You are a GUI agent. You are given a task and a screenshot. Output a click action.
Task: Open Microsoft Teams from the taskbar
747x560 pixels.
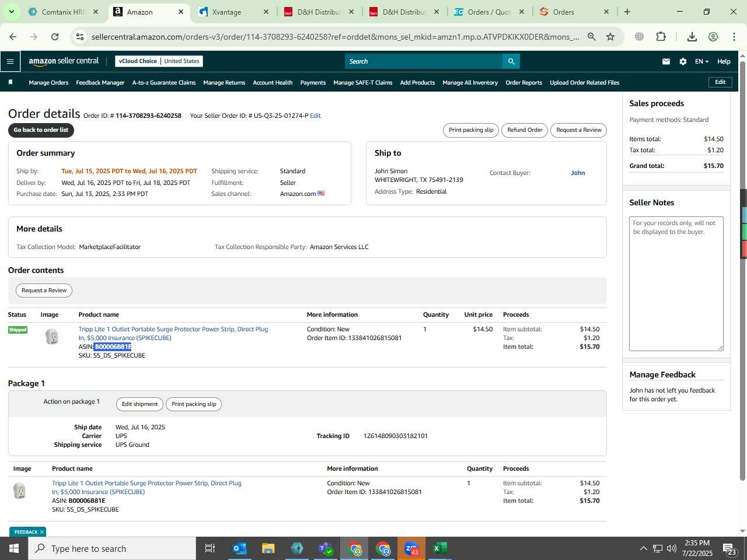pos(326,548)
